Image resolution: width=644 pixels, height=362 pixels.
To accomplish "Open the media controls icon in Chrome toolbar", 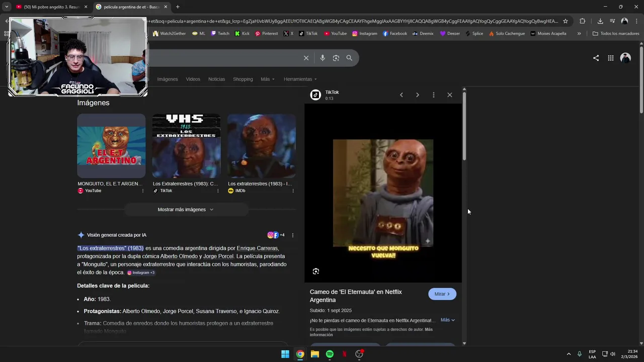I will click(612, 21).
